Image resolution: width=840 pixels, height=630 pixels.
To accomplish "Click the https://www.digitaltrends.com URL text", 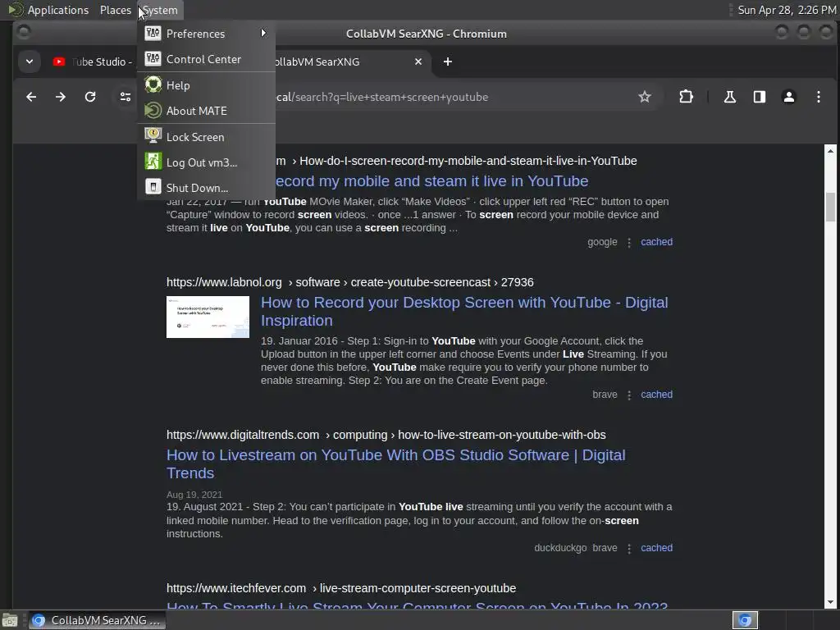I will (243, 435).
